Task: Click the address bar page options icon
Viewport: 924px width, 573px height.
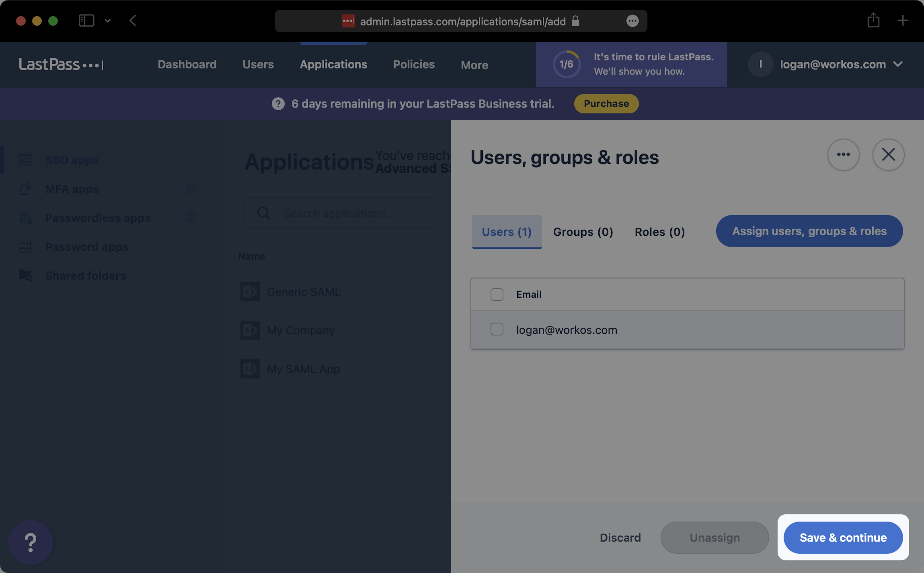Action: coord(632,21)
